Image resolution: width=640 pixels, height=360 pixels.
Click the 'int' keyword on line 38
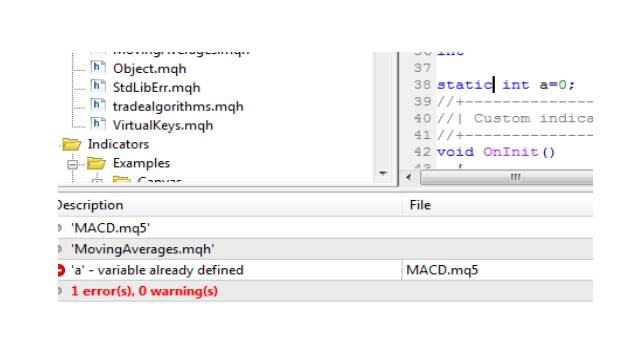coord(515,85)
